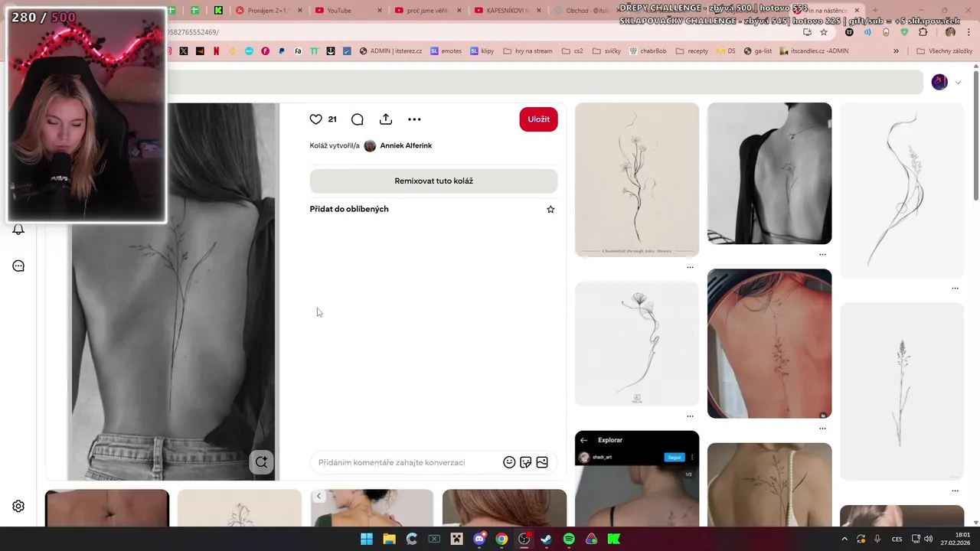Click the previous arrow on bottom pin
The image size is (980, 551).
click(318, 496)
